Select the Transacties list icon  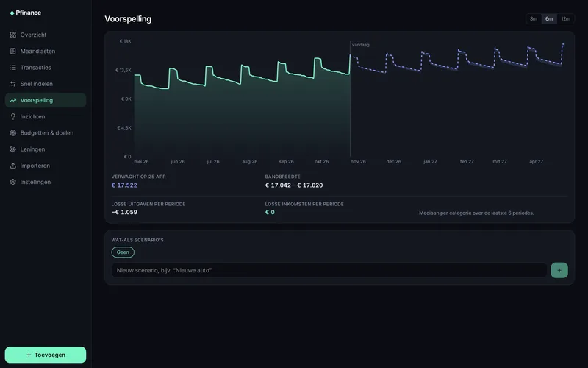point(13,68)
